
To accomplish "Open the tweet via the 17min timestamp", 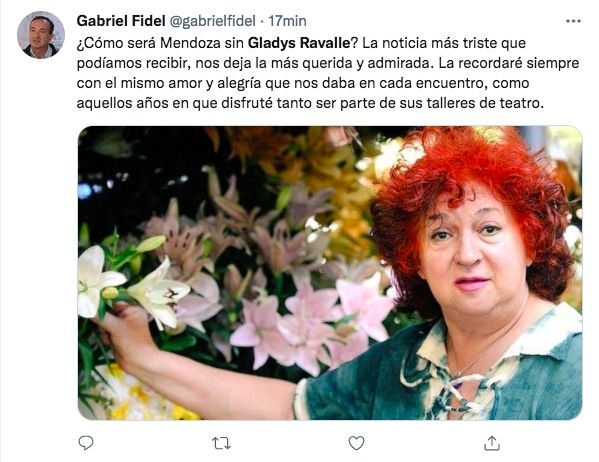I will [x=287, y=21].
